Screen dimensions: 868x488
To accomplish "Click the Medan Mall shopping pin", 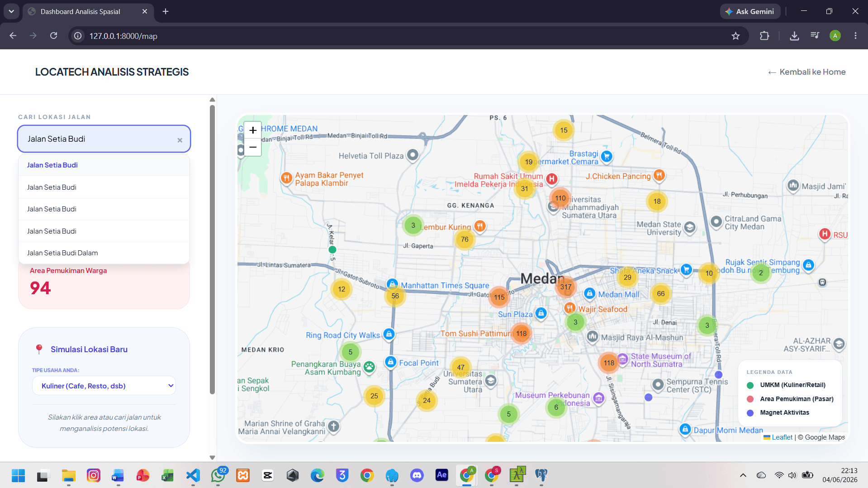I will click(589, 293).
